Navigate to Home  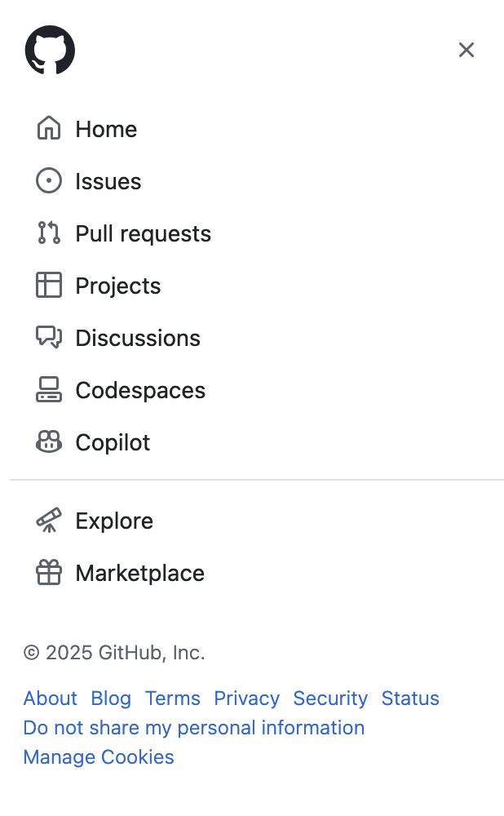point(106,128)
